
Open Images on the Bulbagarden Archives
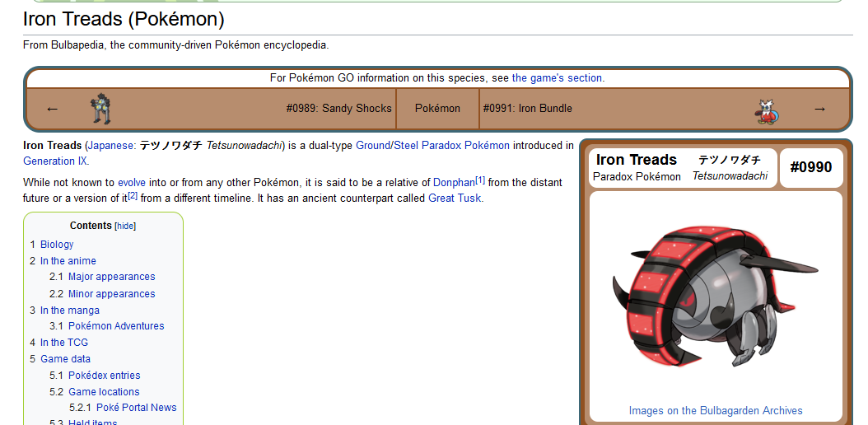715,410
